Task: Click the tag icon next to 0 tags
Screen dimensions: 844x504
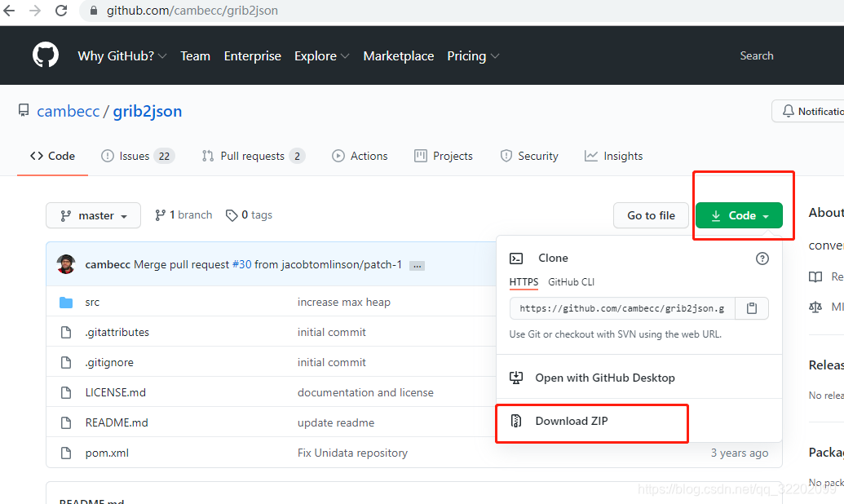Action: coord(232,215)
